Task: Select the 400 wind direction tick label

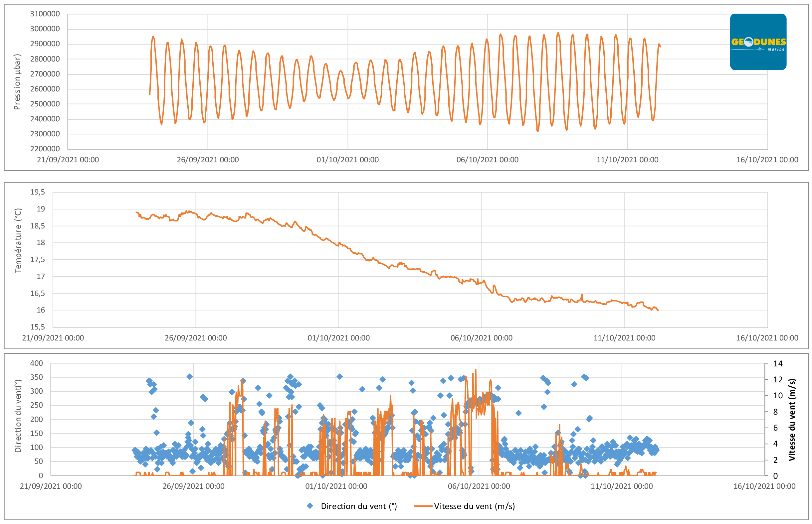Action: point(36,363)
